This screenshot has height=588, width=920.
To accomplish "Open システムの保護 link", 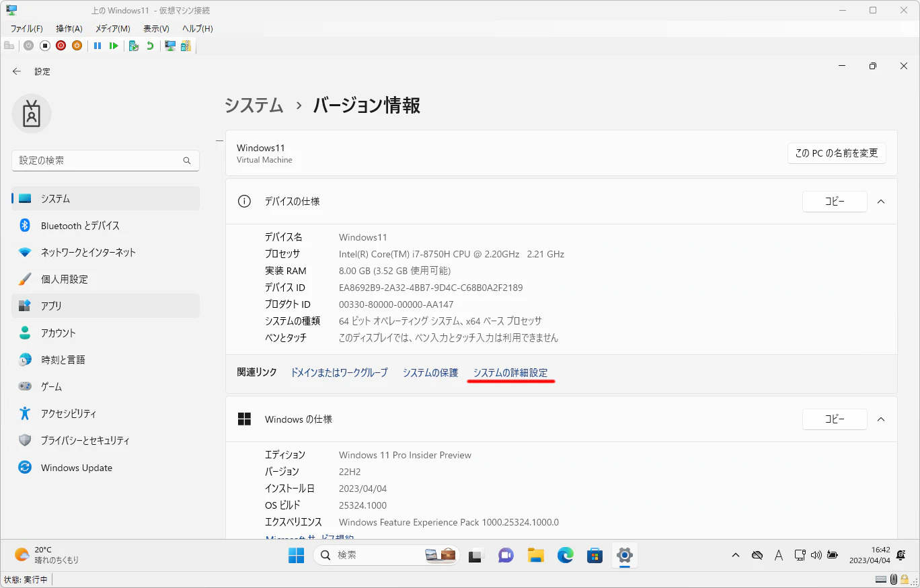I will (430, 372).
